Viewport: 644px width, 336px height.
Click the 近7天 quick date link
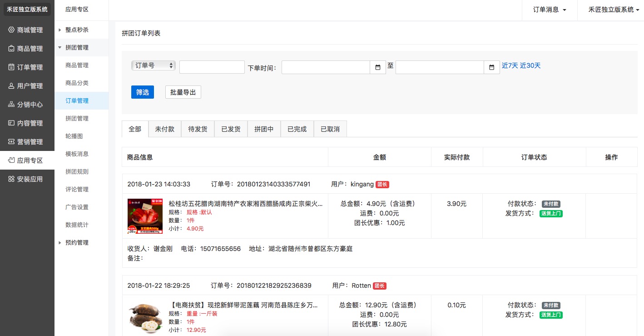tap(510, 65)
